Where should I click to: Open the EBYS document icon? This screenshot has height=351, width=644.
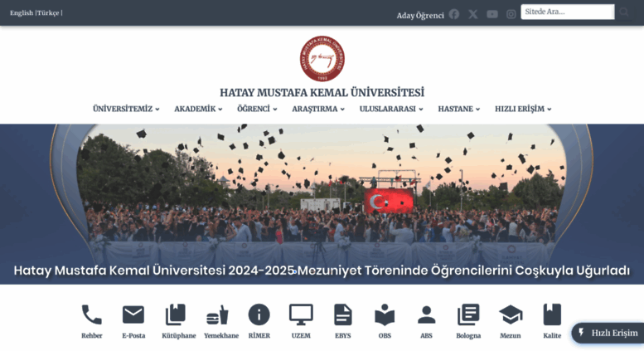pyautogui.click(x=343, y=315)
